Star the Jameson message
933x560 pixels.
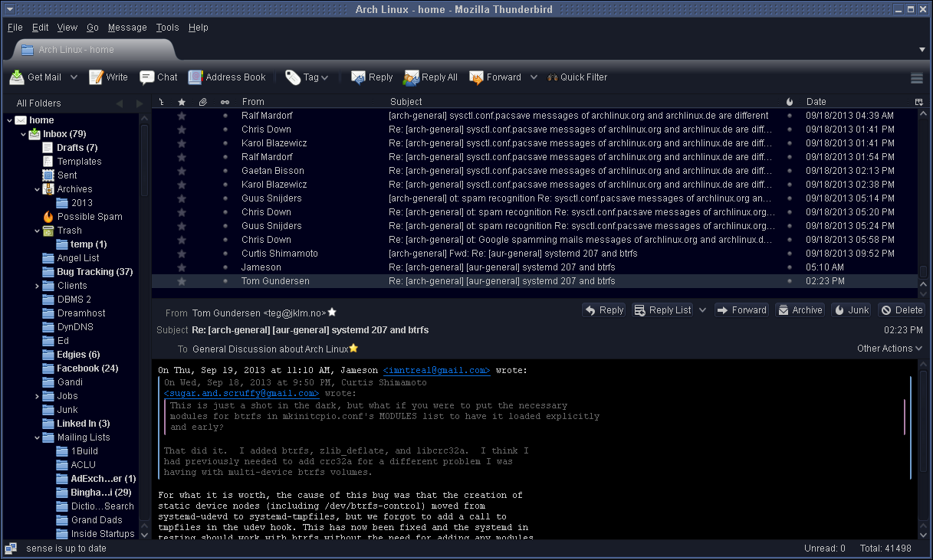182,267
